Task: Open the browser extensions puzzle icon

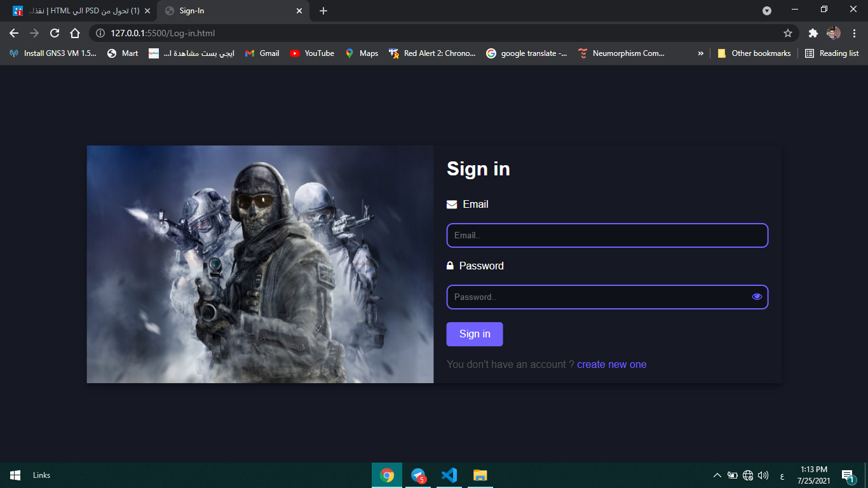Action: pos(813,33)
